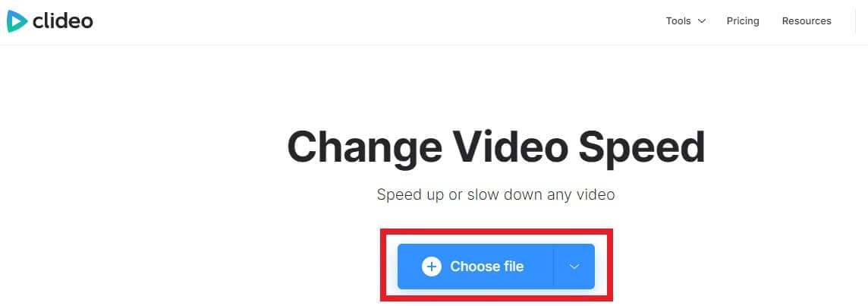Click the clideo play-triangle logo icon
The image size is (868, 306).
click(x=17, y=21)
